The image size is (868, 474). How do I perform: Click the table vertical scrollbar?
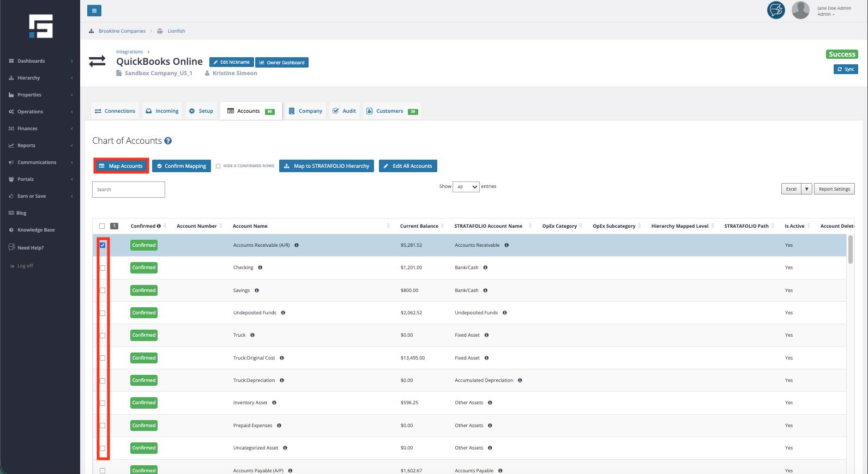pos(851,250)
